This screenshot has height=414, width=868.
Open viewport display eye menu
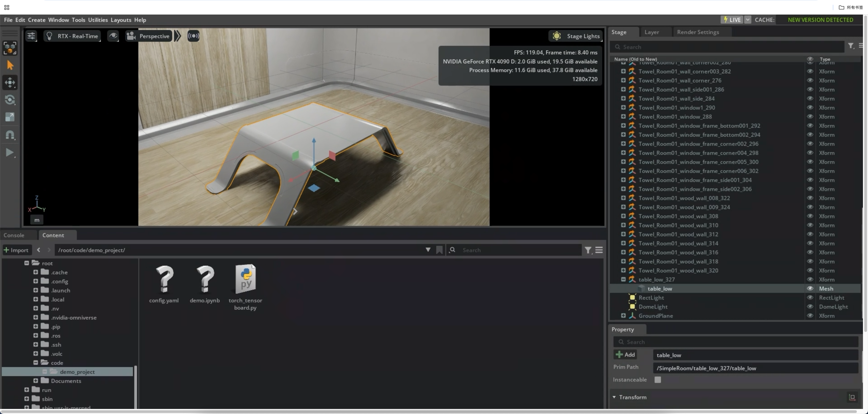tap(113, 36)
